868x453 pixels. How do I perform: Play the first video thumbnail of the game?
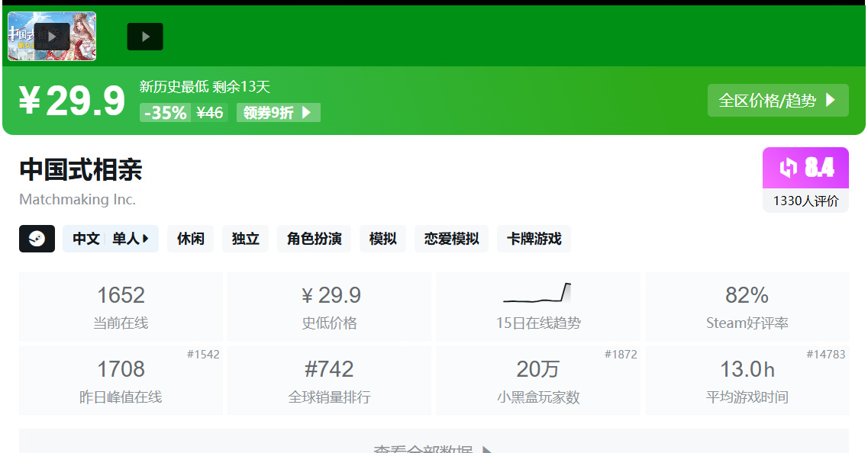coord(51,37)
